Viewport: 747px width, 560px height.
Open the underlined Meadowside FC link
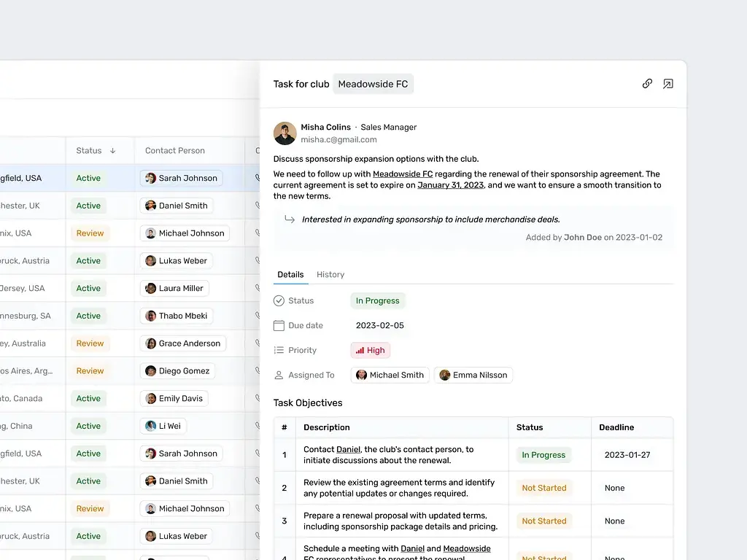pos(403,174)
